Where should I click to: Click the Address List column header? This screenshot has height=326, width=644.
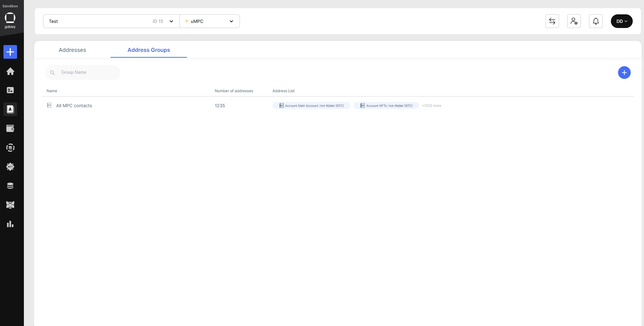[x=283, y=91]
